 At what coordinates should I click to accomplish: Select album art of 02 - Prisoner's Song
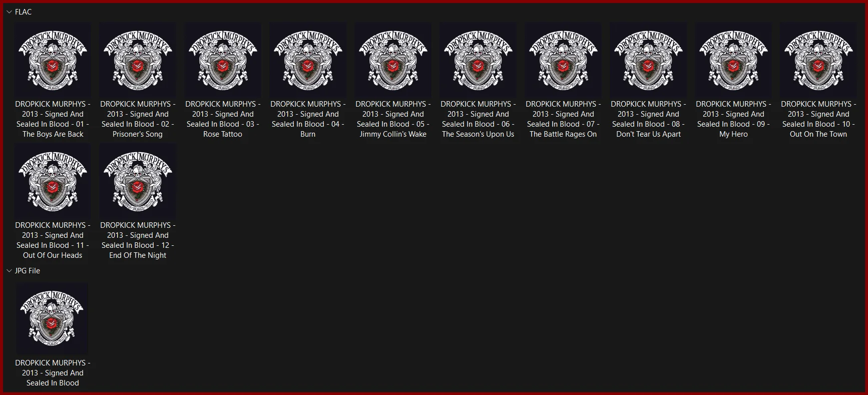[138, 60]
